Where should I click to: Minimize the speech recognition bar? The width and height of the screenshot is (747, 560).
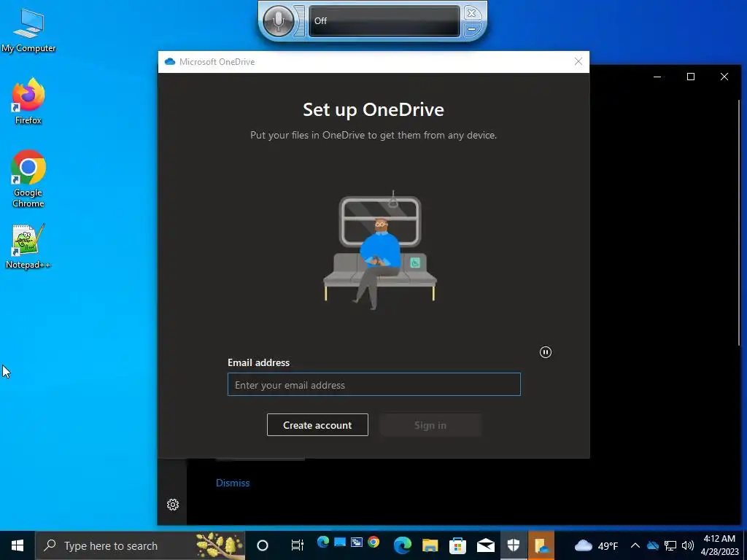point(471,29)
